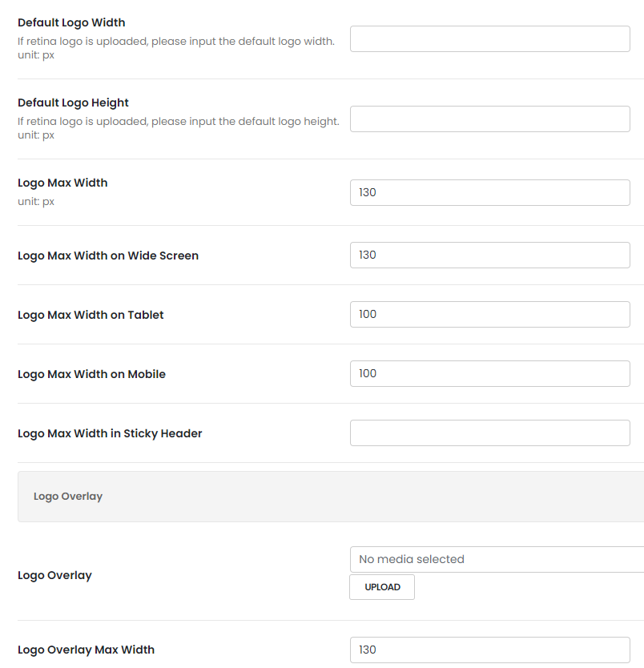Click the Logo Max Width on Tablet label

tap(91, 315)
